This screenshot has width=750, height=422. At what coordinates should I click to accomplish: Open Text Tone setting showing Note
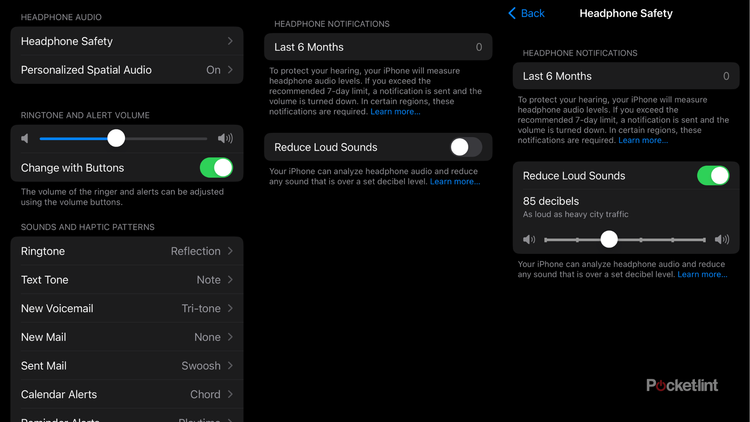[126, 280]
